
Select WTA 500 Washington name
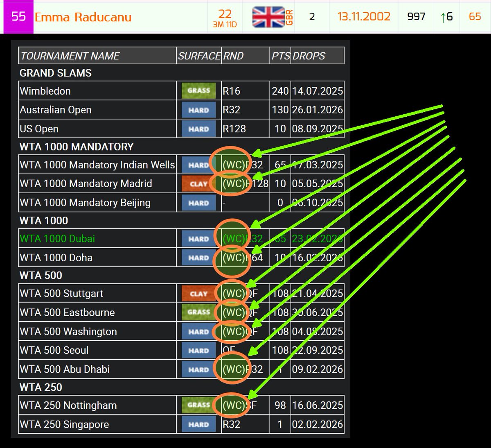(x=68, y=331)
